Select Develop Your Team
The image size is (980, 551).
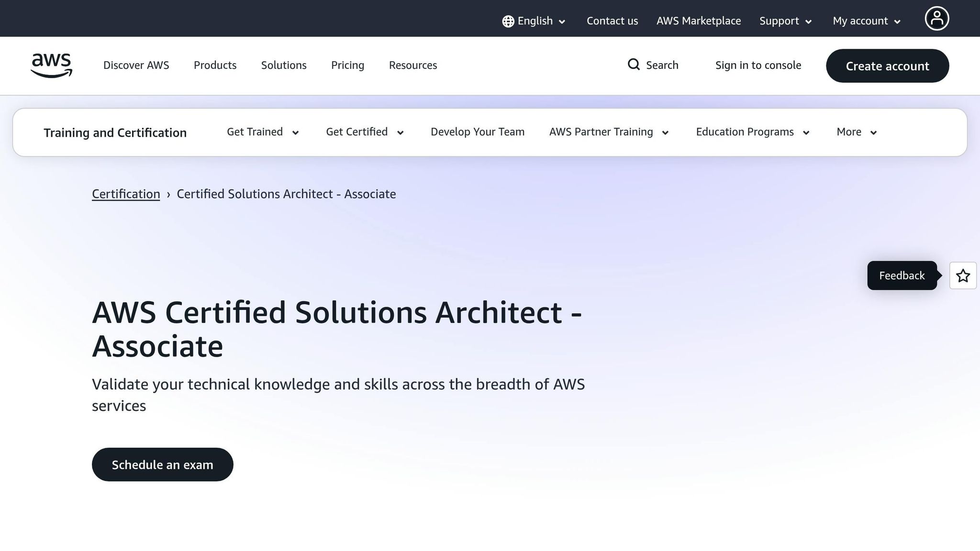pyautogui.click(x=478, y=132)
